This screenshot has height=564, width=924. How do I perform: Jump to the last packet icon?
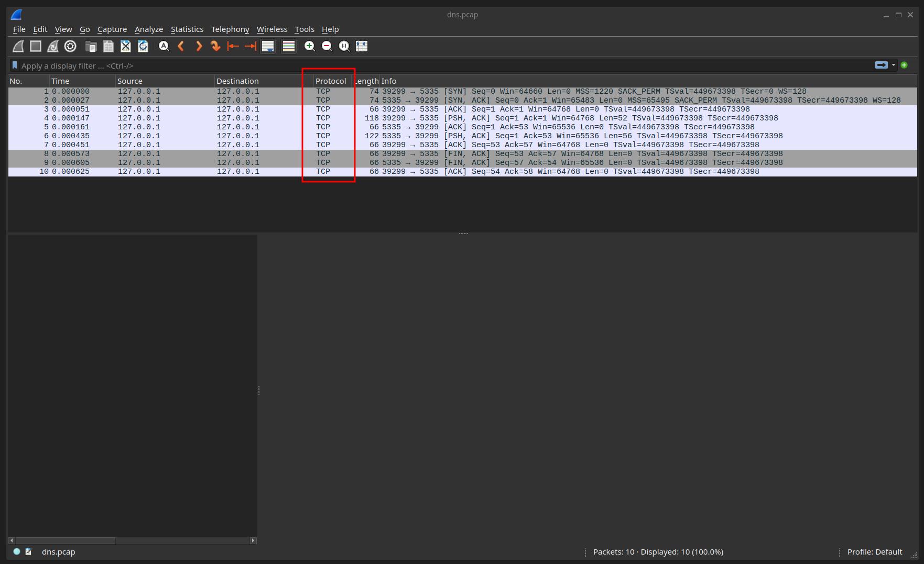[x=251, y=46]
